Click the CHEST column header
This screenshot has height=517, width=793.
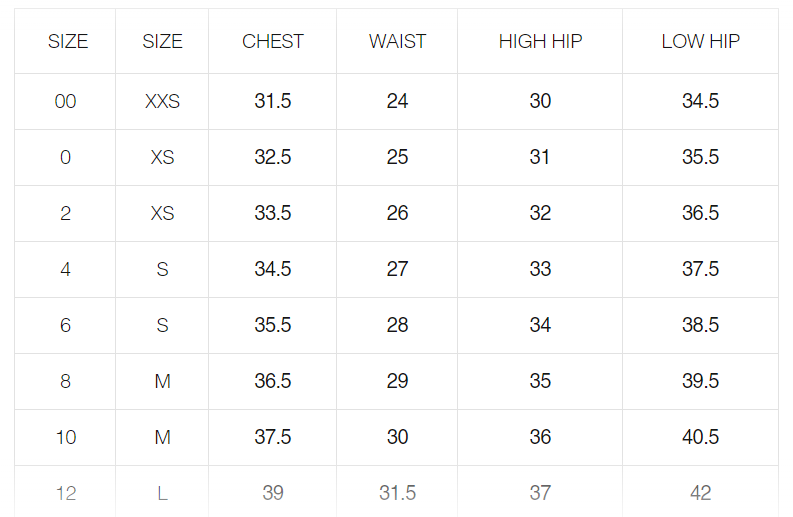click(x=273, y=41)
